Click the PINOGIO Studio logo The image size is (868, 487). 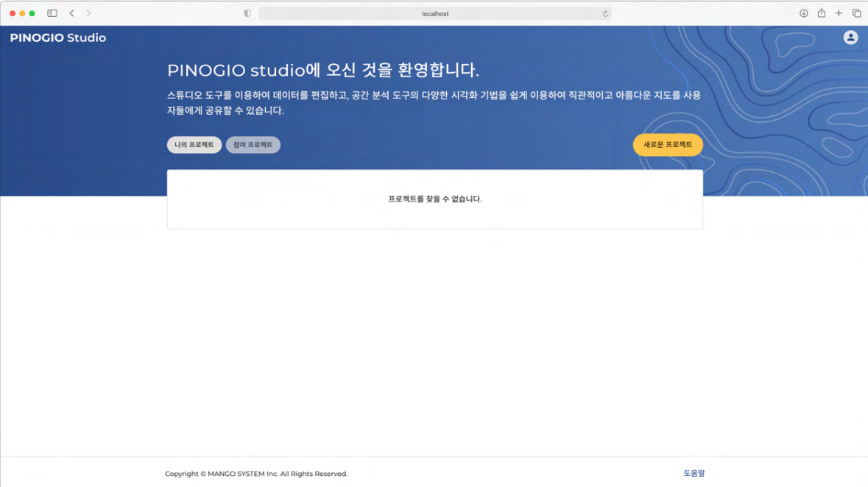(x=58, y=38)
